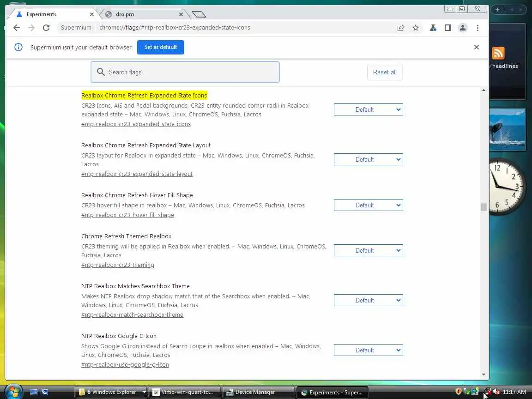Open the side panel icon
The image size is (532, 399).
tap(448, 28)
